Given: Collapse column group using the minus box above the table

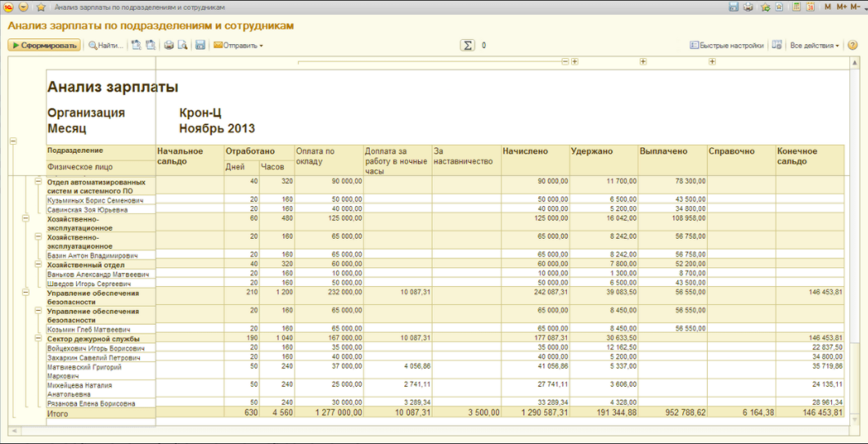Looking at the screenshot, I should 564,62.
